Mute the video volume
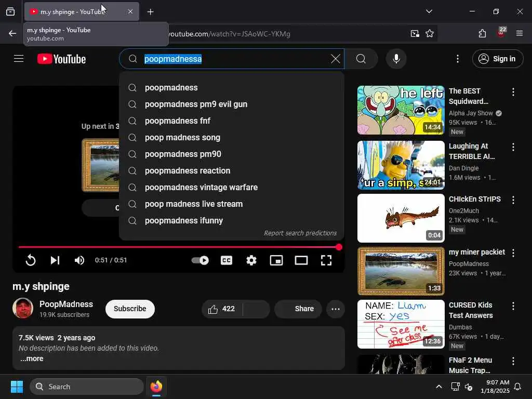Viewport: 532px width, 399px height. [79, 260]
